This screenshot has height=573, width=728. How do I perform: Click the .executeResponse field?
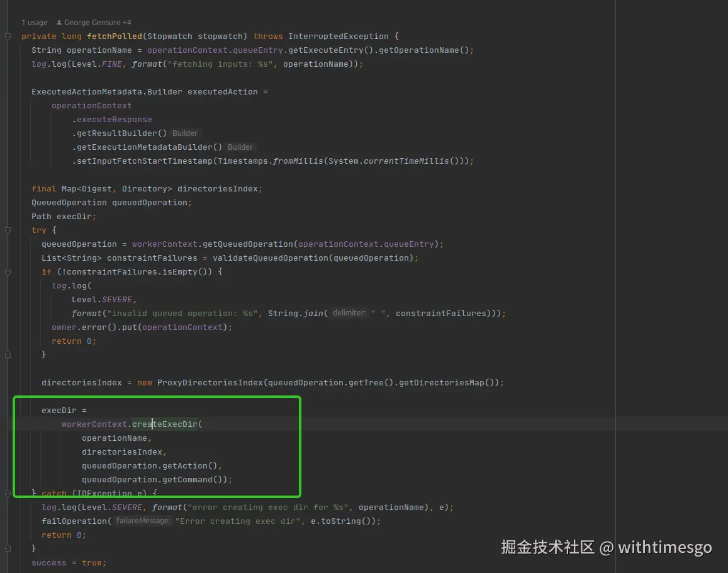tap(112, 120)
